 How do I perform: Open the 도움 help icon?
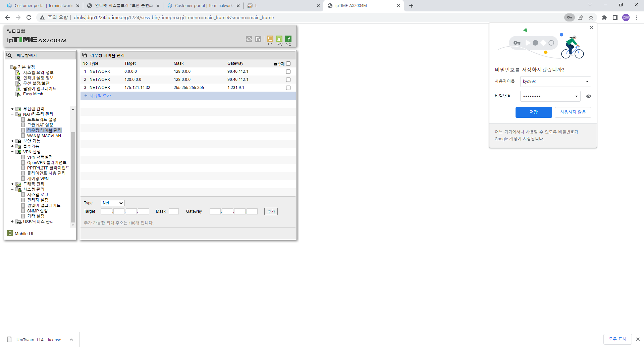pos(288,39)
